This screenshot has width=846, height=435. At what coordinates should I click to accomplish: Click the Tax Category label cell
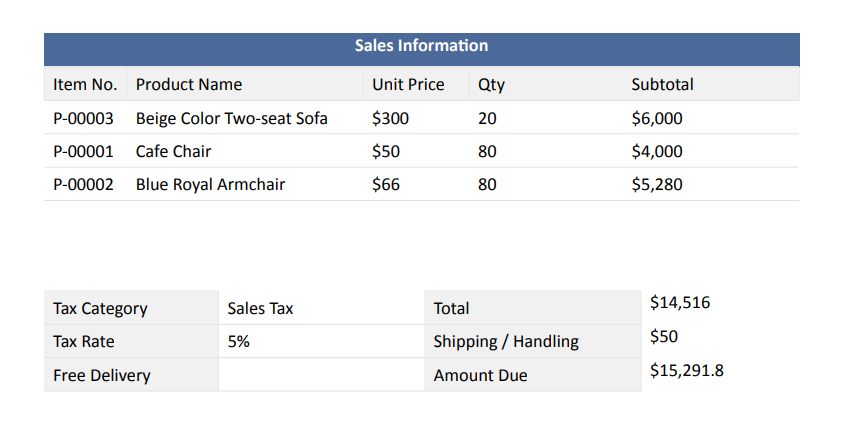131,308
